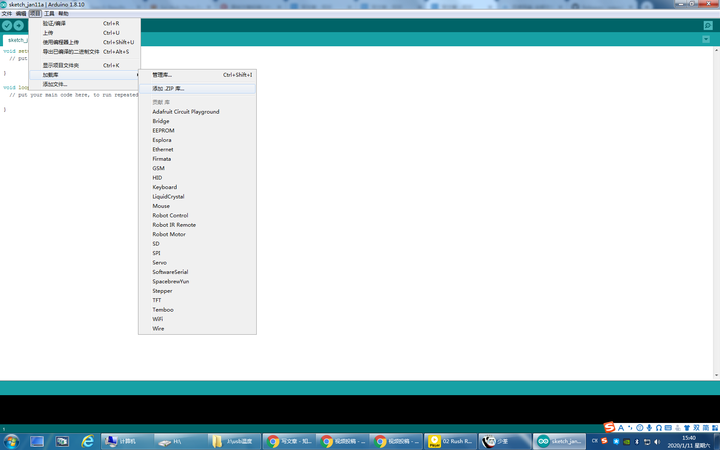This screenshot has width=720, height=450.
Task: Click the Upload arrow toolbar button
Action: click(x=19, y=26)
